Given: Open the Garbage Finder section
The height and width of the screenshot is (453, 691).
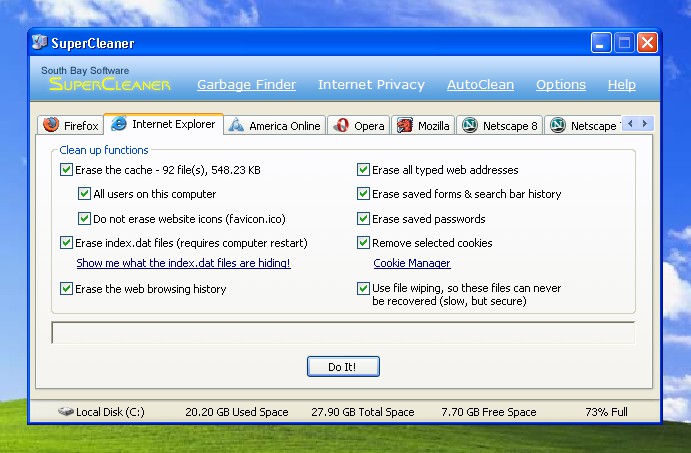Looking at the screenshot, I should (x=246, y=84).
